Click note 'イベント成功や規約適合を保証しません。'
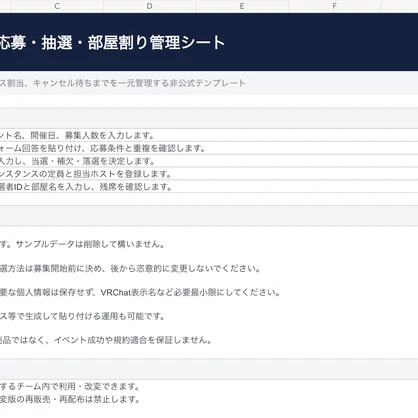Viewport: 418px width, 418px height. click(x=133, y=340)
